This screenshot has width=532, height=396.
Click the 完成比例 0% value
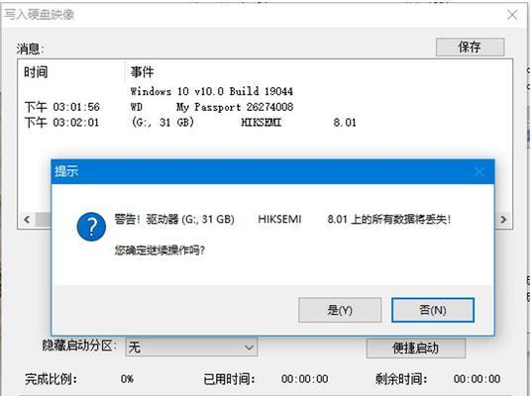(x=127, y=379)
